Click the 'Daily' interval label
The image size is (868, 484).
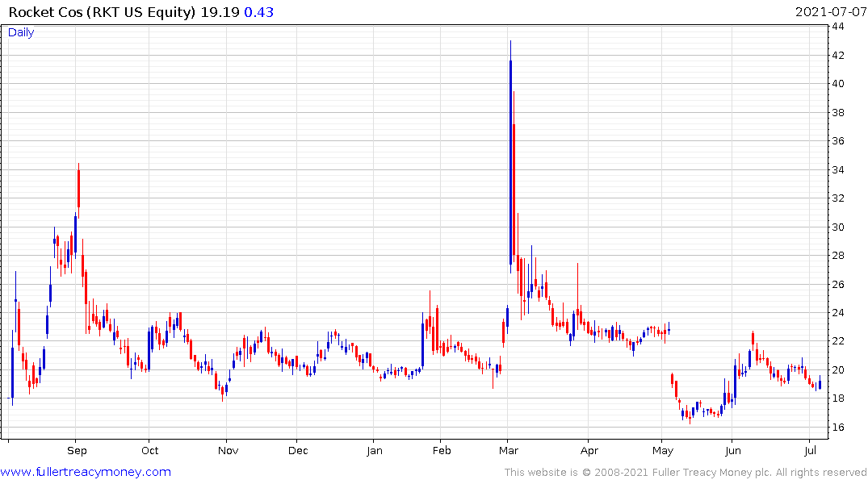(x=21, y=32)
